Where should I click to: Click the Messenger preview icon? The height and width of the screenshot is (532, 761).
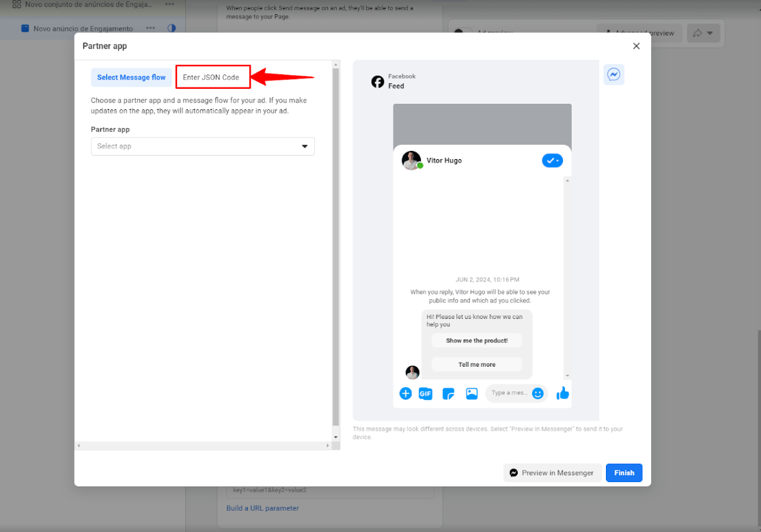(613, 75)
